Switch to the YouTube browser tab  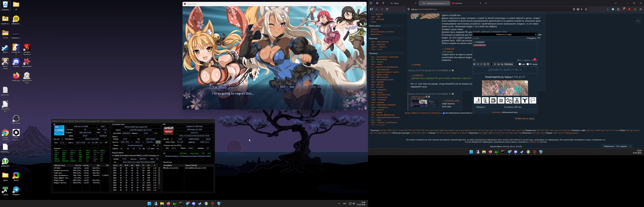pos(466,3)
